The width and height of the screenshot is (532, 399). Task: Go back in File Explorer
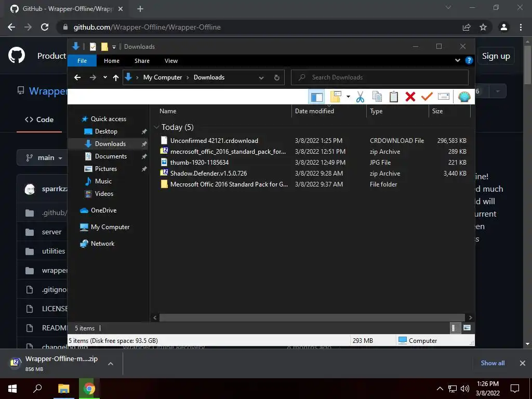pos(77,78)
